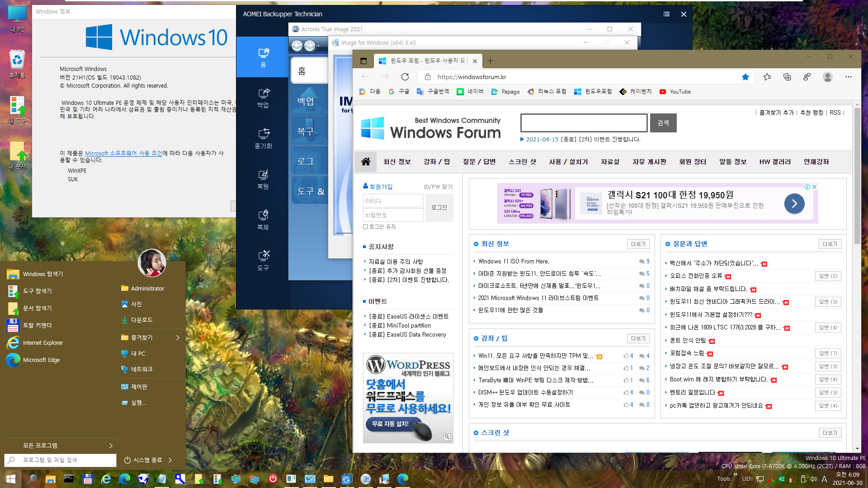Click the 검색 search button
The width and height of the screenshot is (868, 488).
663,123
